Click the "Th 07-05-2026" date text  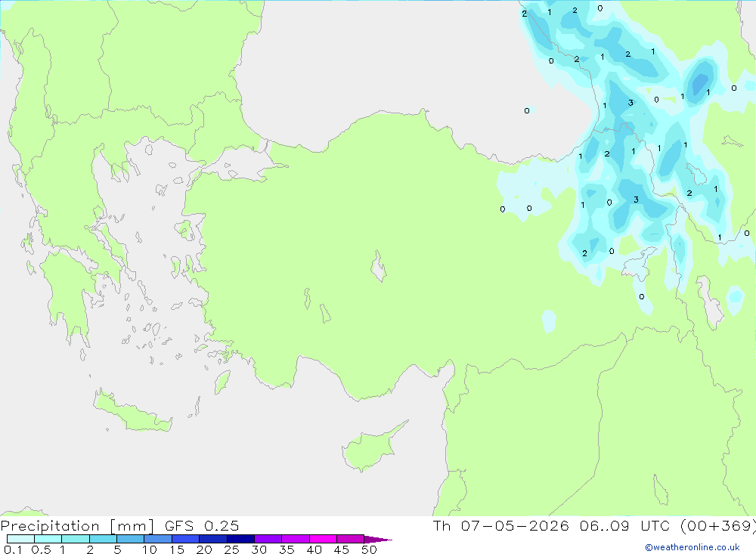point(501,525)
